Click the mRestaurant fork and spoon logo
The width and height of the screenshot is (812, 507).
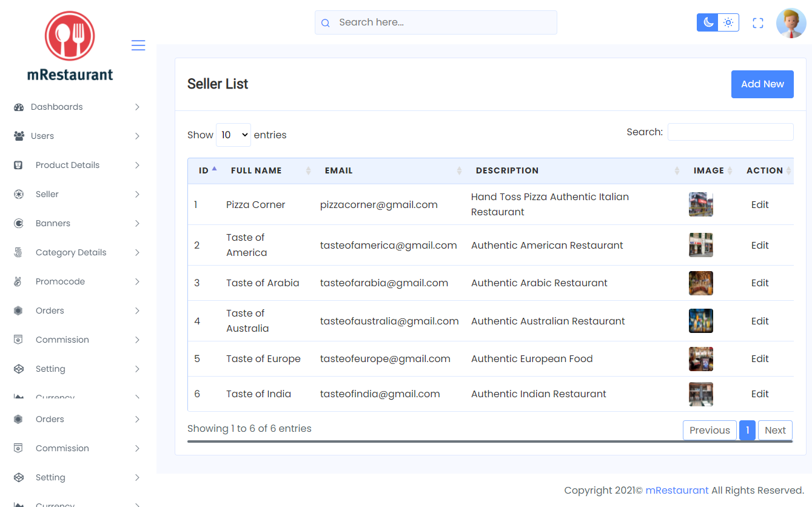(70, 36)
